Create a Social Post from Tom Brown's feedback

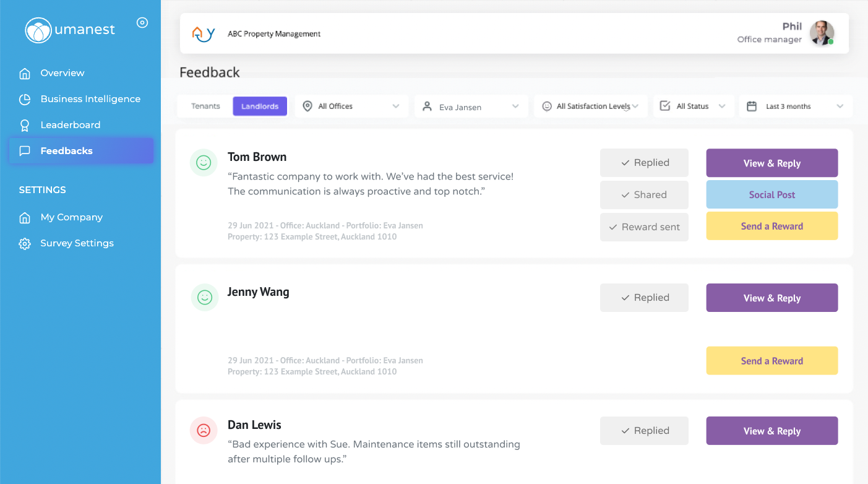pyautogui.click(x=771, y=194)
